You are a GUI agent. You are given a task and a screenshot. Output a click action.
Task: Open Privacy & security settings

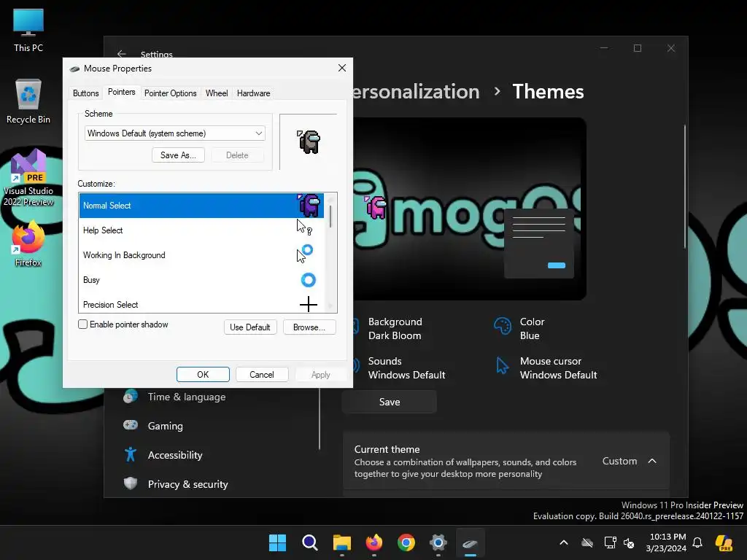pyautogui.click(x=175, y=484)
